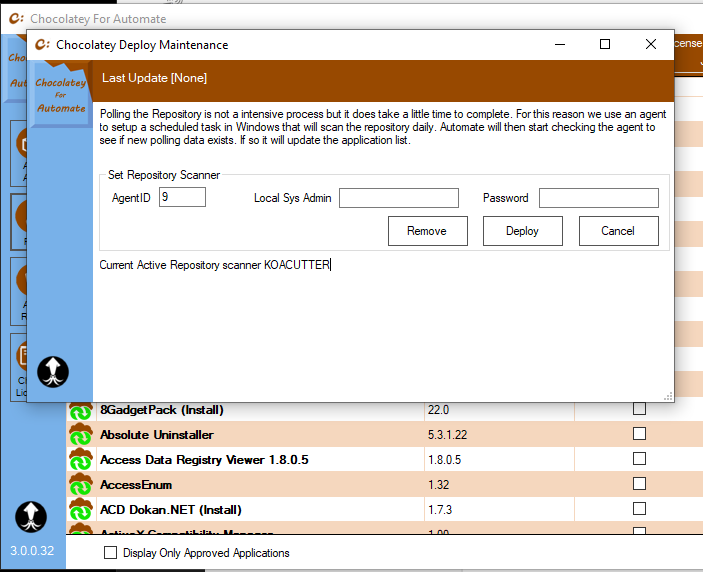
Task: Check the box for 8GadgetPack (Install)
Action: coord(639,409)
